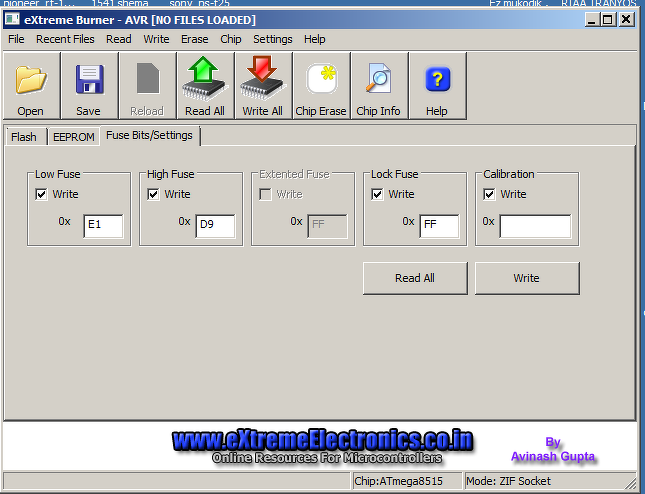Maximize the eXtreme Burner window
Screen dimensions: 645x494
(x=608, y=19)
